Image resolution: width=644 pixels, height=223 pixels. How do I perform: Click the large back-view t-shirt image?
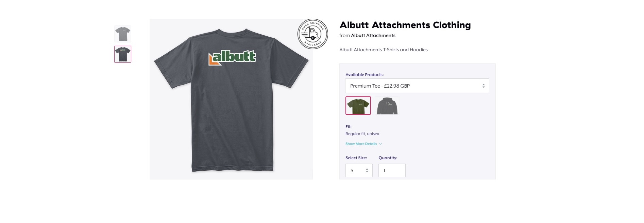pyautogui.click(x=231, y=99)
